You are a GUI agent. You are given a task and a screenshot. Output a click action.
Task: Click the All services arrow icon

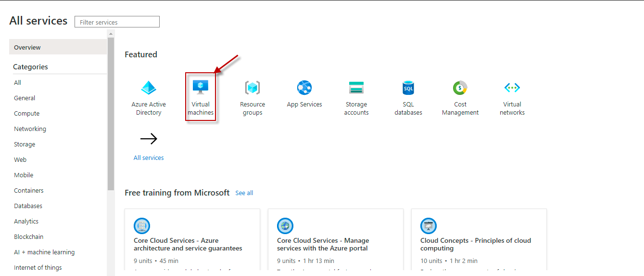(149, 139)
